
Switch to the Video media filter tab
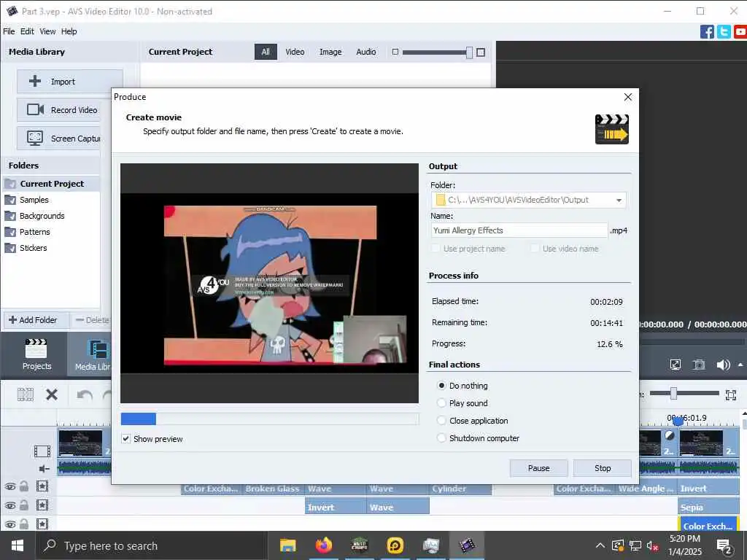pos(295,52)
